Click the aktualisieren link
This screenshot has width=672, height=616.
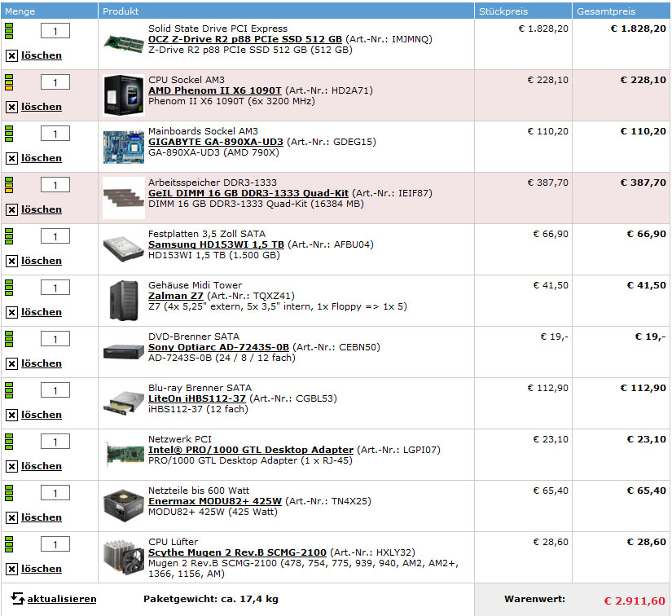tap(62, 599)
